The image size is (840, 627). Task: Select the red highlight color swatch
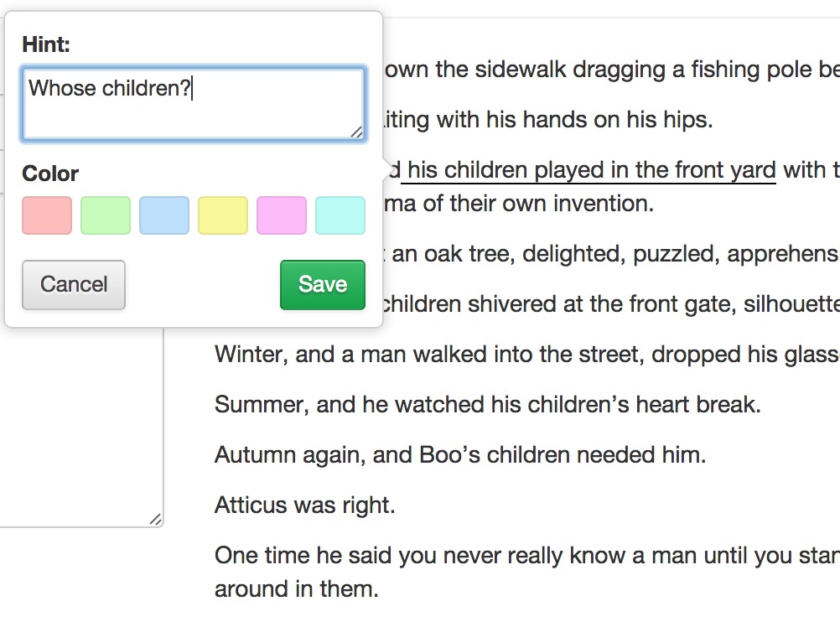(x=46, y=215)
